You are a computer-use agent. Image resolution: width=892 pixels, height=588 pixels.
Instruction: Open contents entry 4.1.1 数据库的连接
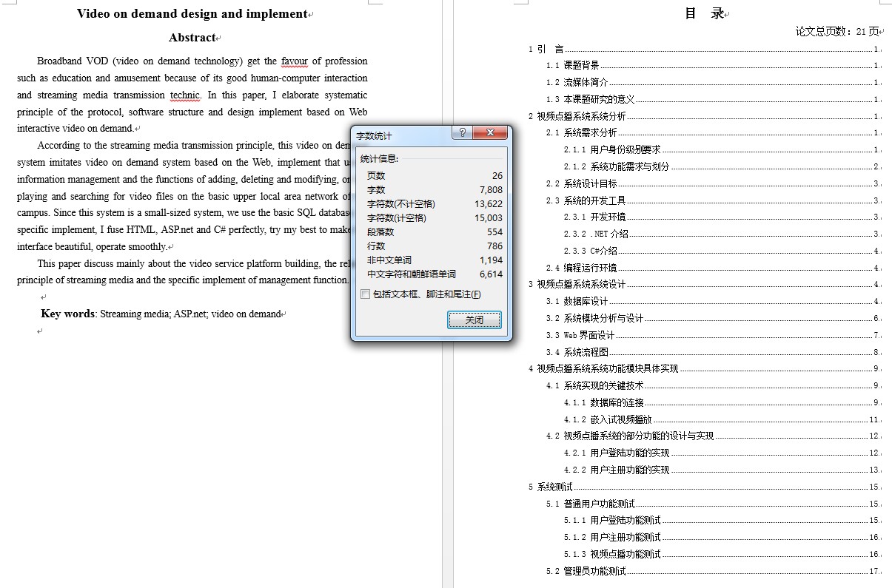722,402
